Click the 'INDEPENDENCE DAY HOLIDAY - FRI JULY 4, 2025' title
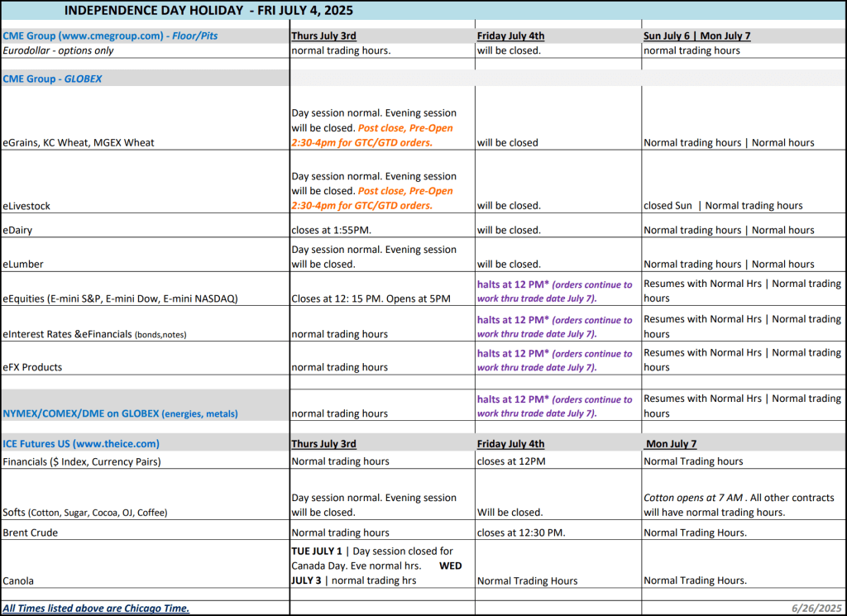Viewport: 847px width, 616px height. pos(208,10)
